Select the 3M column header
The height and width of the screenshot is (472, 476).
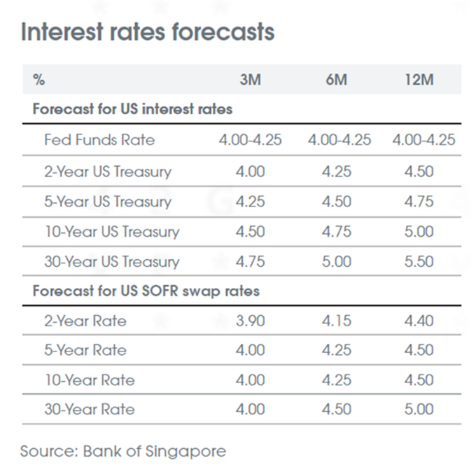pyautogui.click(x=249, y=79)
